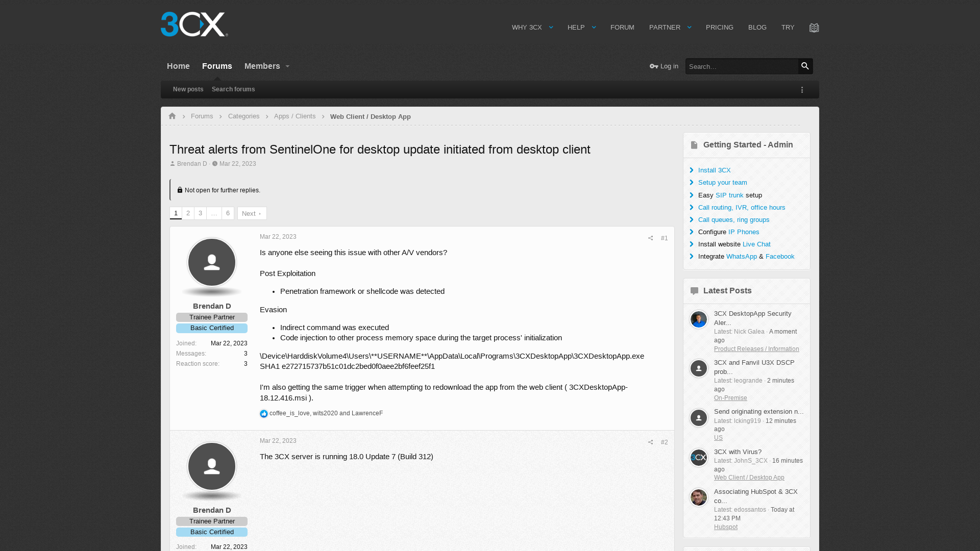Click the 3CX logo icon
This screenshot has height=551, width=980.
(x=194, y=24)
